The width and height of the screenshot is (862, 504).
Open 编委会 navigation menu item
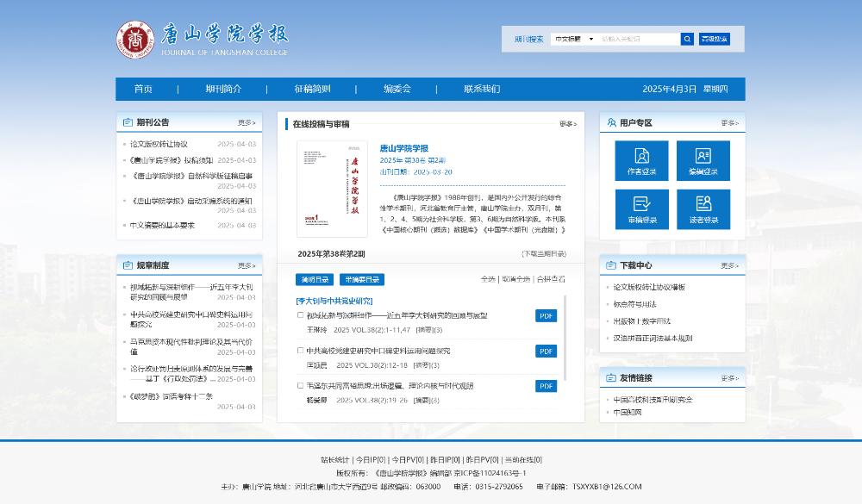(x=397, y=89)
